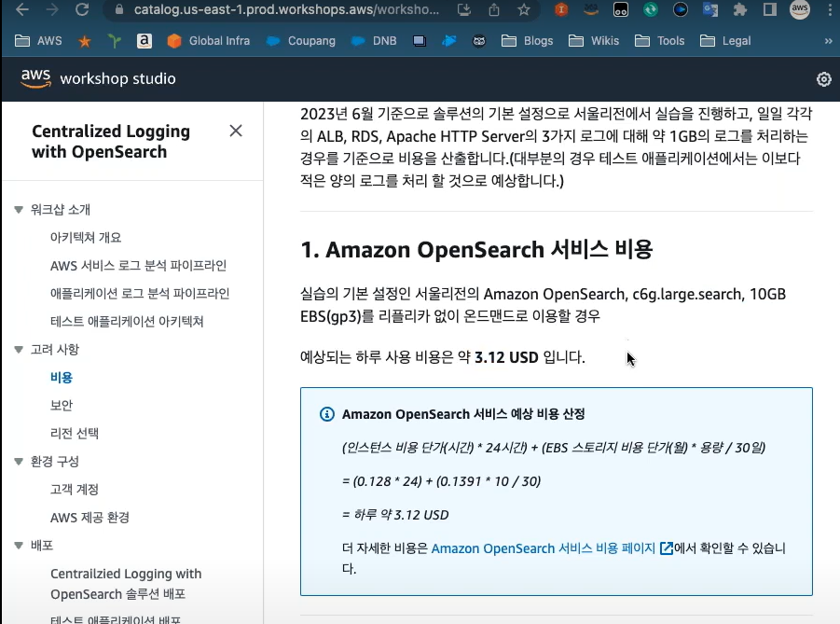Open workshop studio settings gear
The height and width of the screenshot is (624, 840).
tap(824, 79)
